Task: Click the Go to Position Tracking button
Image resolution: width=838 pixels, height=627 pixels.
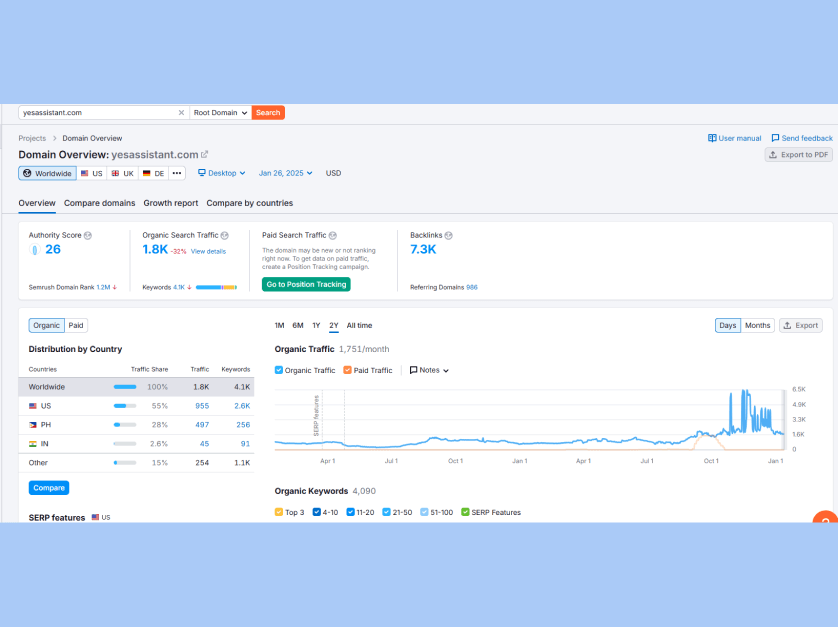Action: click(x=306, y=284)
